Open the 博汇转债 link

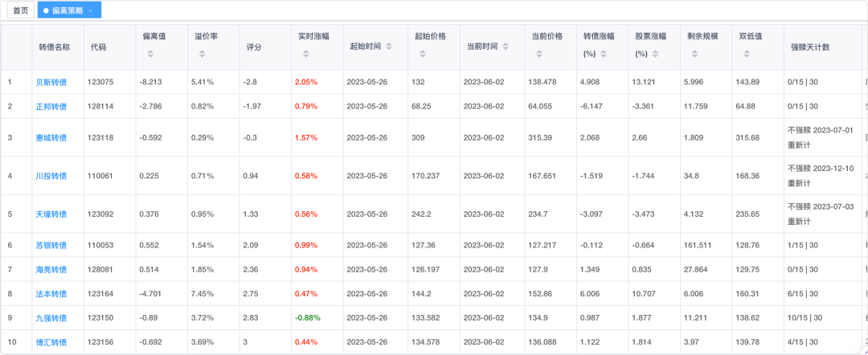(51, 342)
